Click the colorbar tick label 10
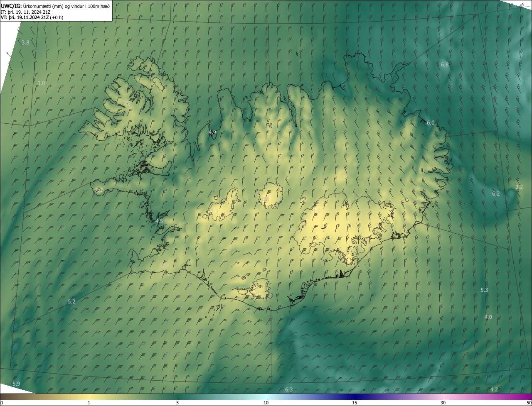Screen dimensions: 532x406 tap(266, 403)
